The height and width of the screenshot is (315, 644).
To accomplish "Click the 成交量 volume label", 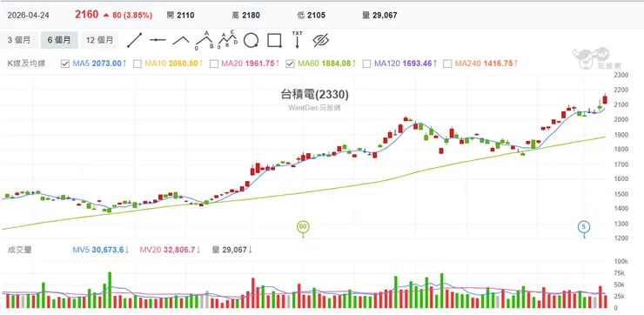I will [x=20, y=250].
